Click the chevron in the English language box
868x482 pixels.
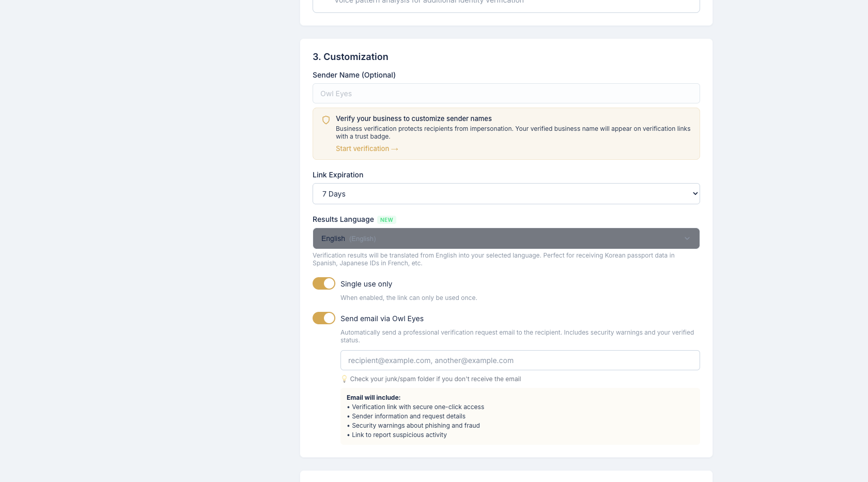(687, 238)
